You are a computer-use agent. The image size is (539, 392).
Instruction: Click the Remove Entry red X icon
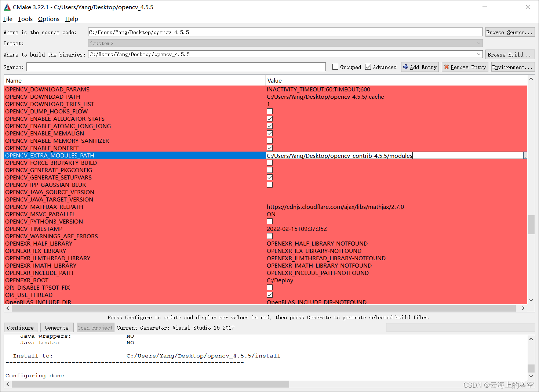[447, 67]
